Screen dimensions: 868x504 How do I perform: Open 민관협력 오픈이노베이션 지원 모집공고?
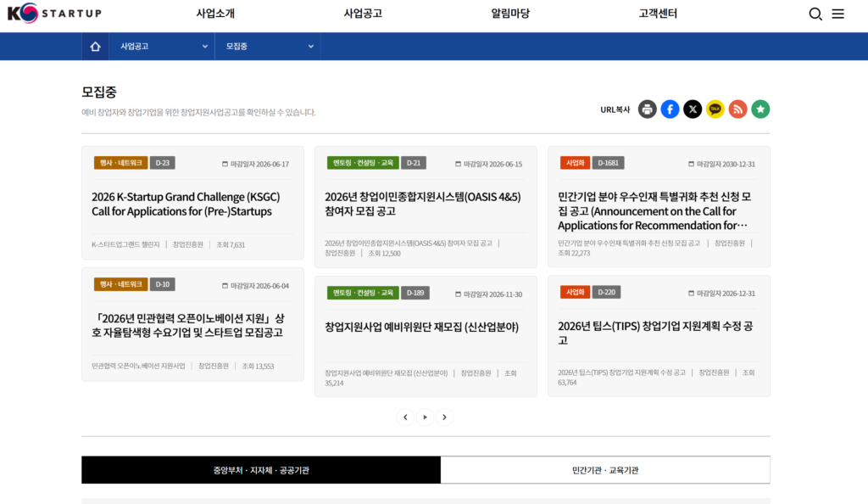tap(188, 325)
